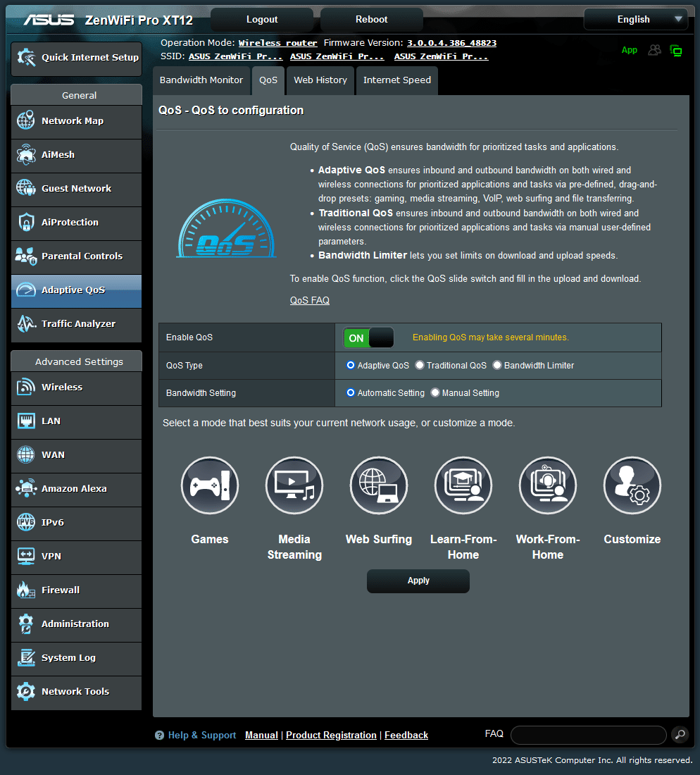
Task: Select the Bandwidth Limiter radio button
Action: click(x=497, y=365)
